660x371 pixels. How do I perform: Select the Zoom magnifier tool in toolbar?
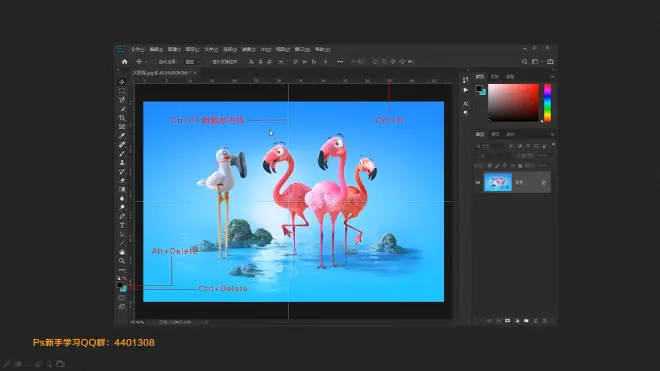122,261
